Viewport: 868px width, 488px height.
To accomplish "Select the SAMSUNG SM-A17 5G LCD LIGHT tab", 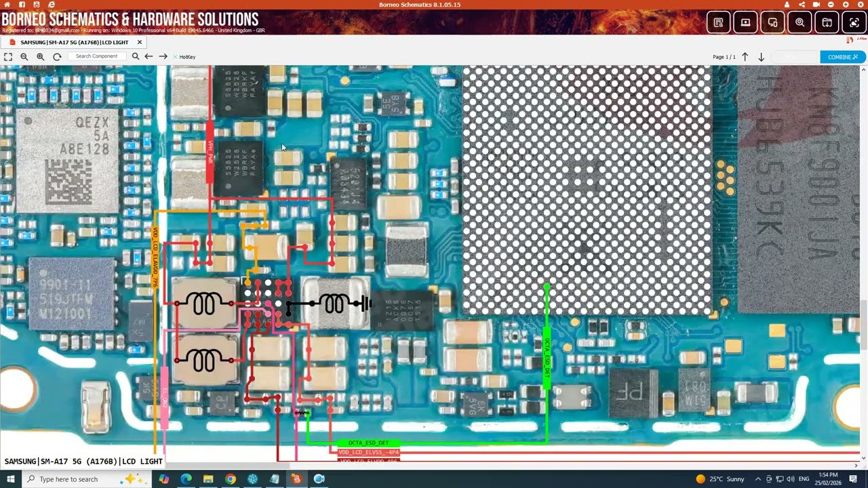I will (x=75, y=42).
